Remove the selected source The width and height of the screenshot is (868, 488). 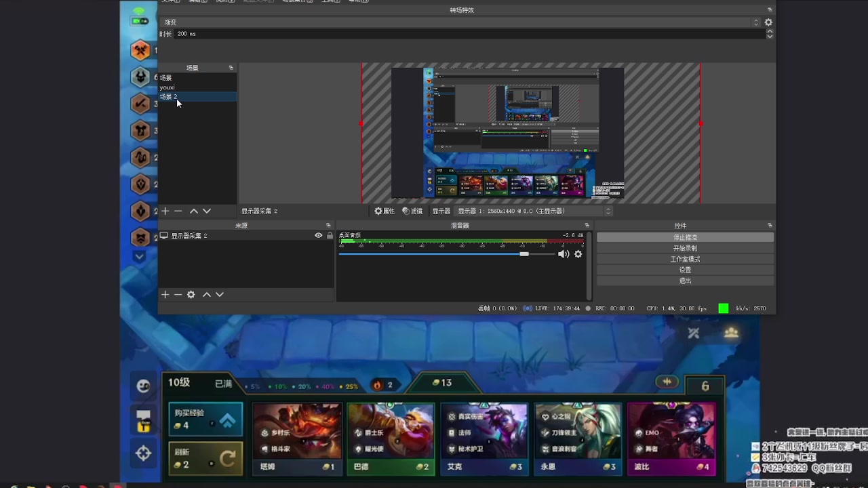178,295
